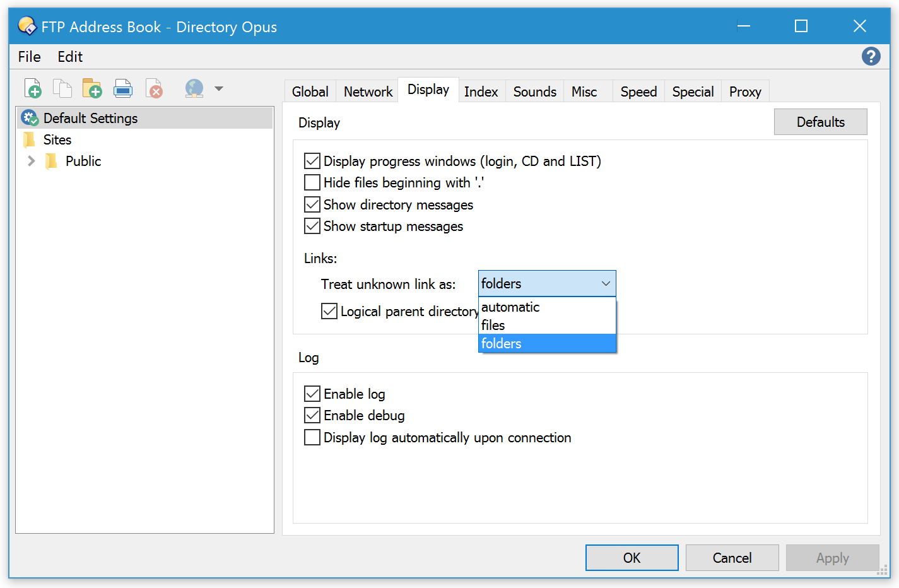899x588 pixels.
Task: Close the FTP Address Book window
Action: pyautogui.click(x=859, y=26)
